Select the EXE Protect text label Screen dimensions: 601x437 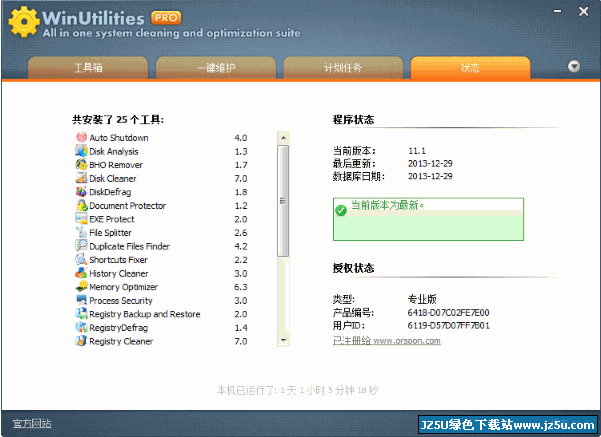tap(112, 219)
